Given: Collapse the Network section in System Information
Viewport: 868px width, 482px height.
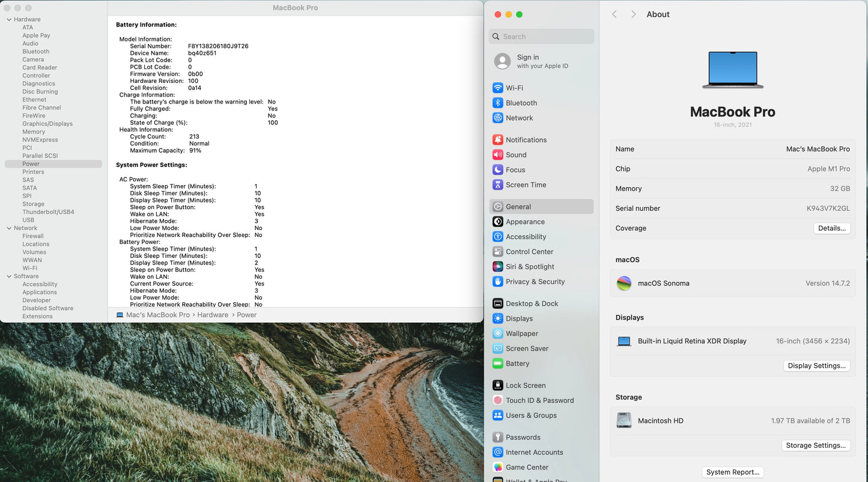Looking at the screenshot, I should 9,228.
